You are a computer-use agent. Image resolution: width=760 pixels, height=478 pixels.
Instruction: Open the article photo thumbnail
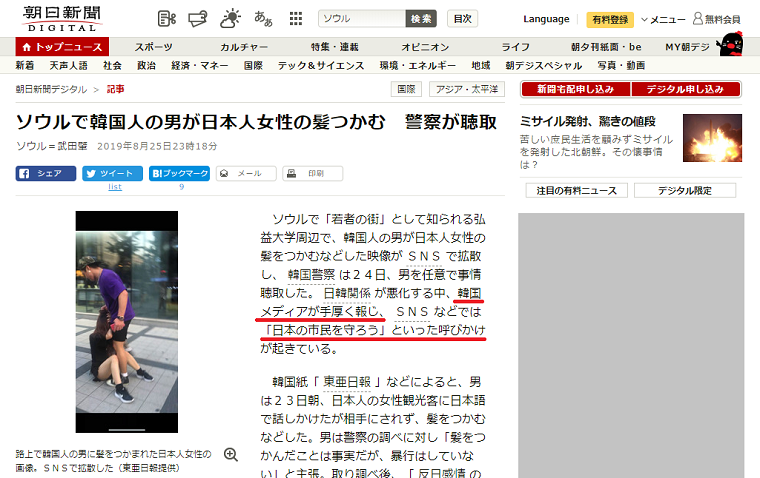tap(126, 320)
